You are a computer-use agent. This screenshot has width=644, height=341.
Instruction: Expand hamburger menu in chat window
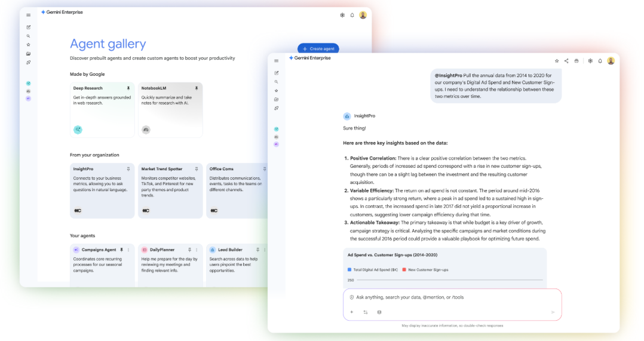pos(276,60)
